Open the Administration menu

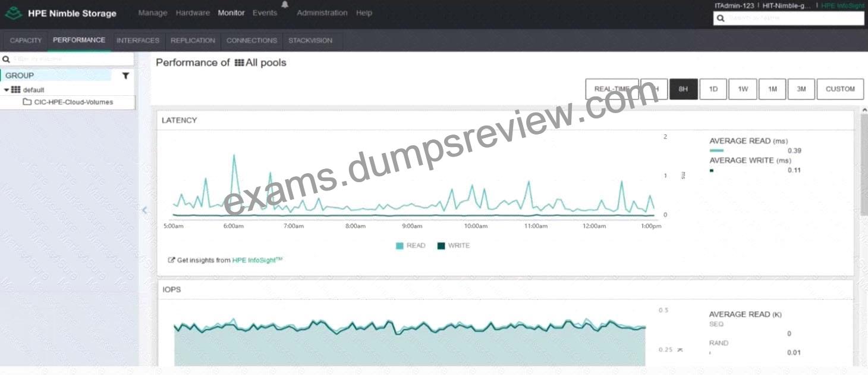(322, 12)
